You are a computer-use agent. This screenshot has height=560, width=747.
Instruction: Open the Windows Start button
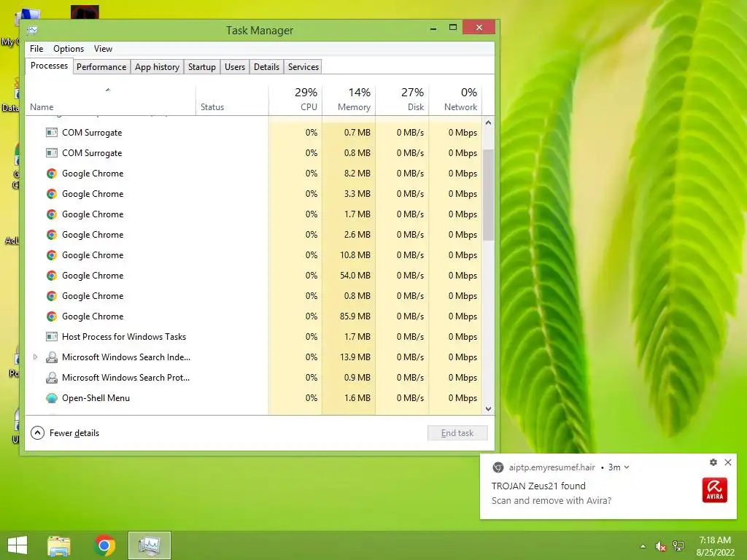18,545
